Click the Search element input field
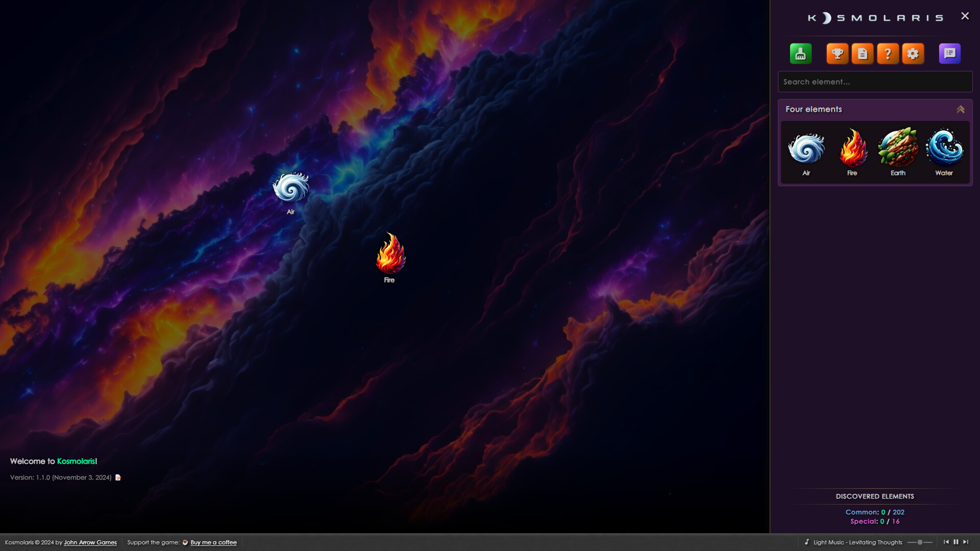The width and height of the screenshot is (980, 551). (875, 82)
